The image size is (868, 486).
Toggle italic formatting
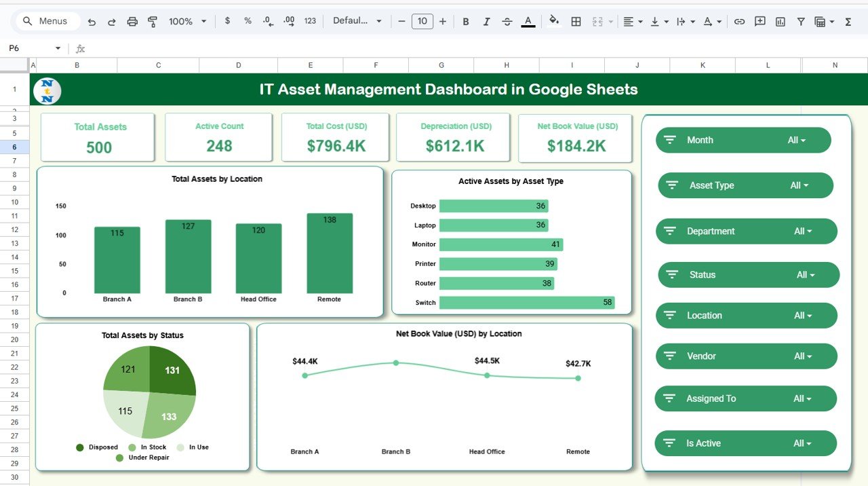pos(486,21)
